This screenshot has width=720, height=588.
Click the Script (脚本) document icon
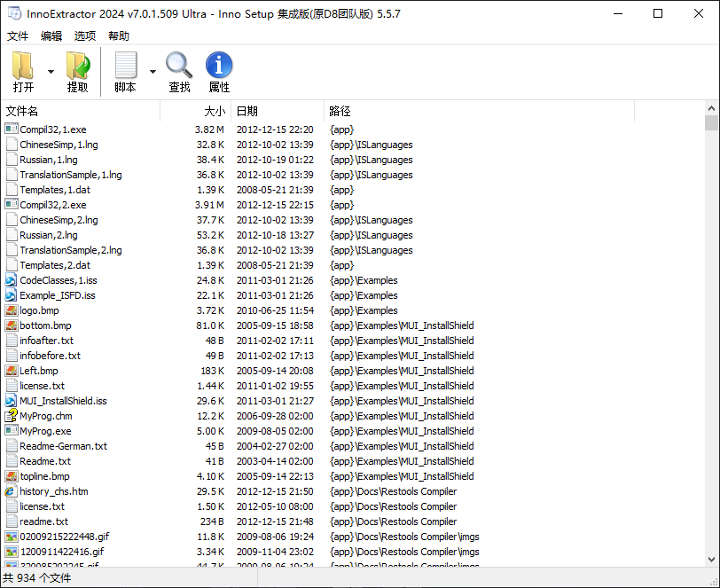click(126, 67)
